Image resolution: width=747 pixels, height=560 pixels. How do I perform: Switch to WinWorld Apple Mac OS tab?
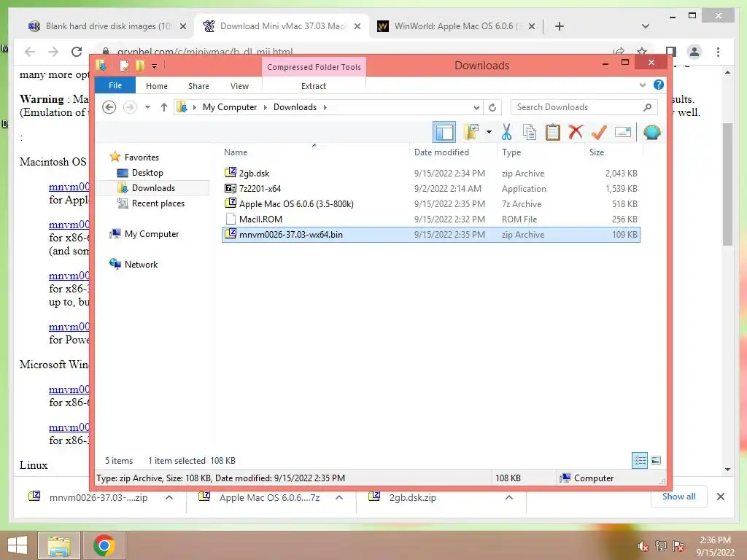(x=458, y=26)
